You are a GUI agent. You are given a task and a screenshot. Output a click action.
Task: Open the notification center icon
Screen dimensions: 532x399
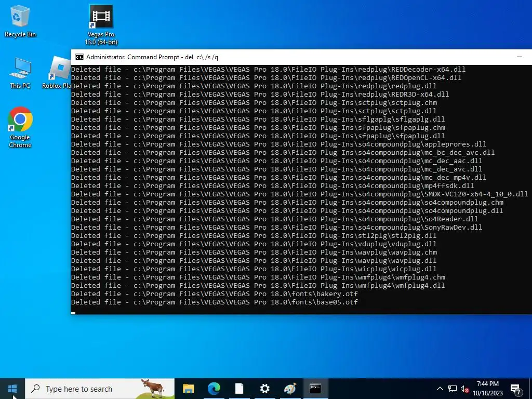pyautogui.click(x=516, y=389)
